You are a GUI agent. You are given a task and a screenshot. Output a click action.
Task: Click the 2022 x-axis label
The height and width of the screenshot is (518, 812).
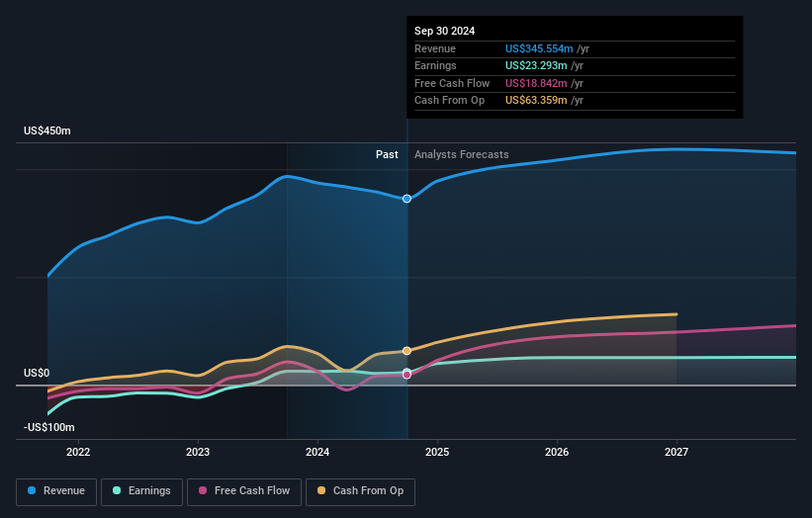click(78, 453)
